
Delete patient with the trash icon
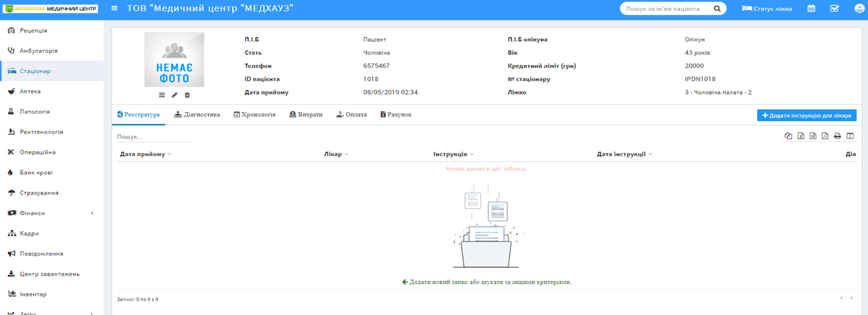(187, 95)
